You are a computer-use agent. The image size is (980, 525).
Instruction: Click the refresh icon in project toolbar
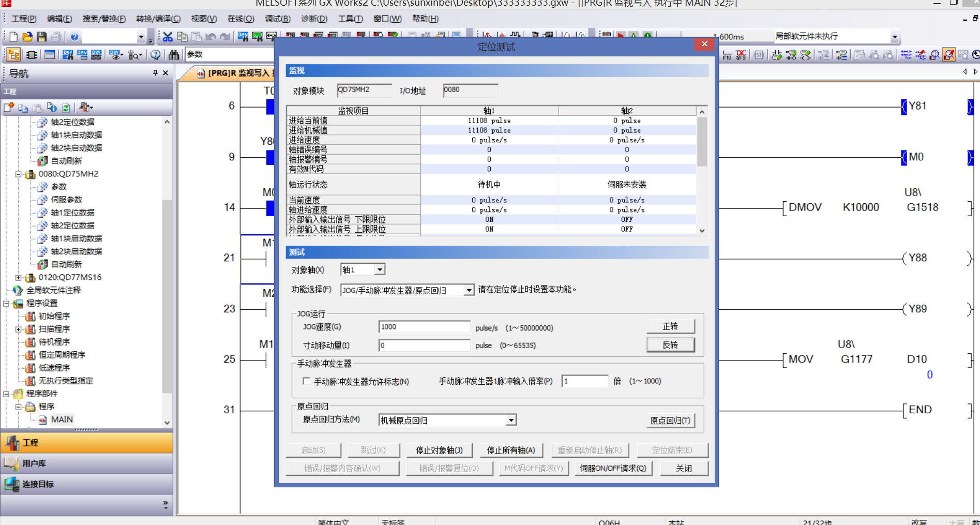pos(66,108)
